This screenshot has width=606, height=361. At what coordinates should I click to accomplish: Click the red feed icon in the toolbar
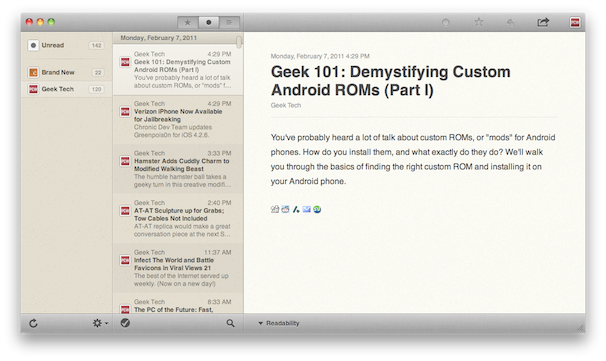[575, 22]
